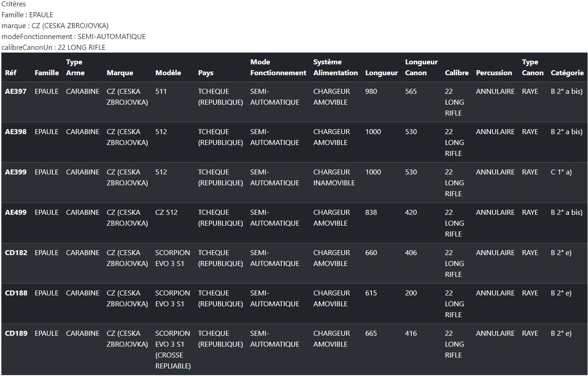Click model 'SCORPION EVO 3 S1 (CROSSE REPLIABLE)'
This screenshot has width=588, height=377.
pos(173,349)
